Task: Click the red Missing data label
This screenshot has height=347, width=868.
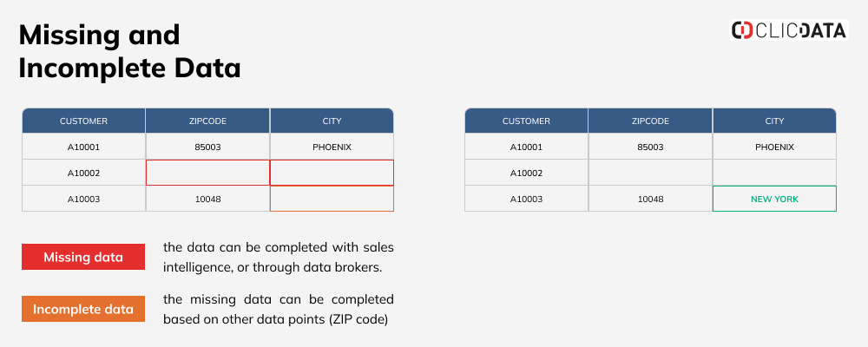Action: (83, 257)
